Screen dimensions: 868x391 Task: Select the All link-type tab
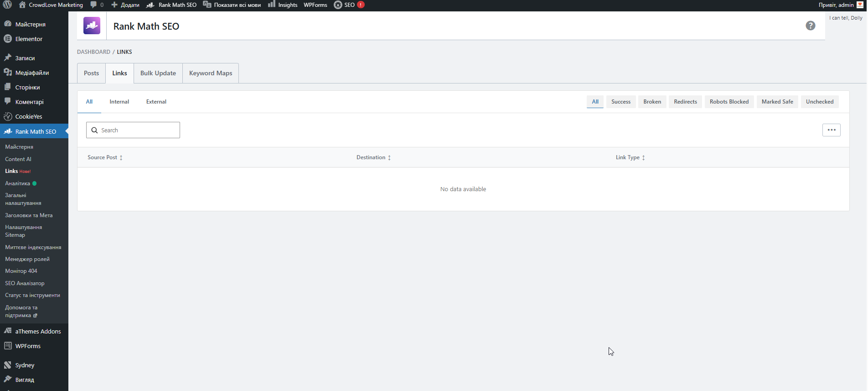tap(89, 102)
